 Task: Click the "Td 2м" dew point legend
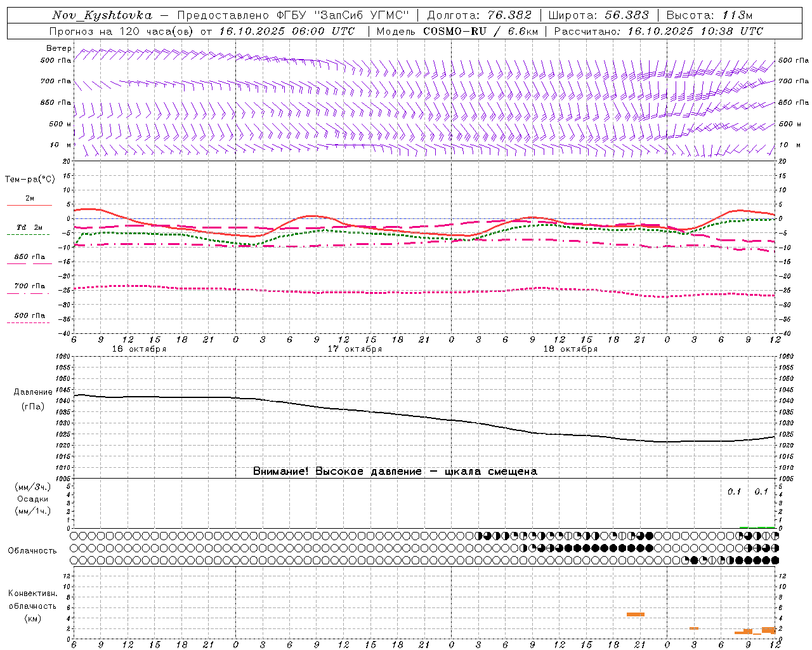30,227
